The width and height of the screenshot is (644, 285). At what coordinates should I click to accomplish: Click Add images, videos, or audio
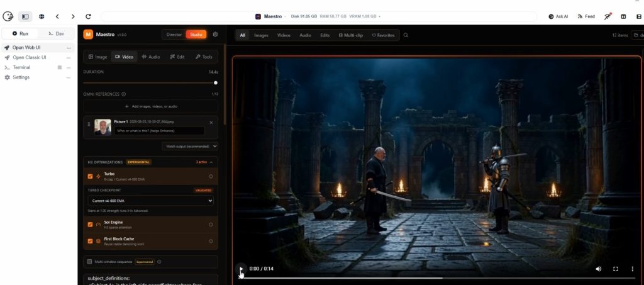tap(150, 106)
